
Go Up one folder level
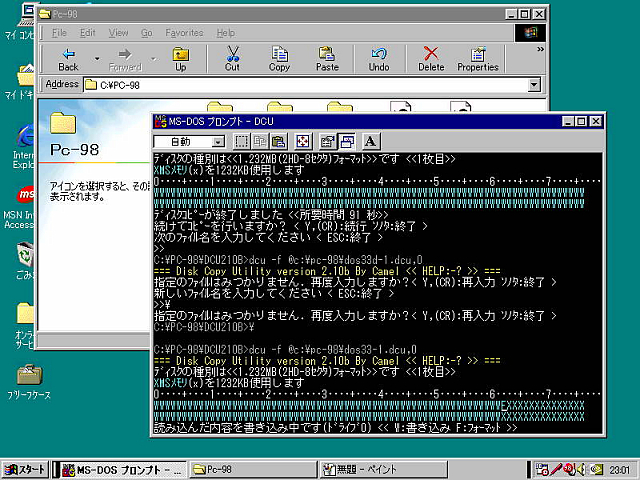[x=180, y=59]
